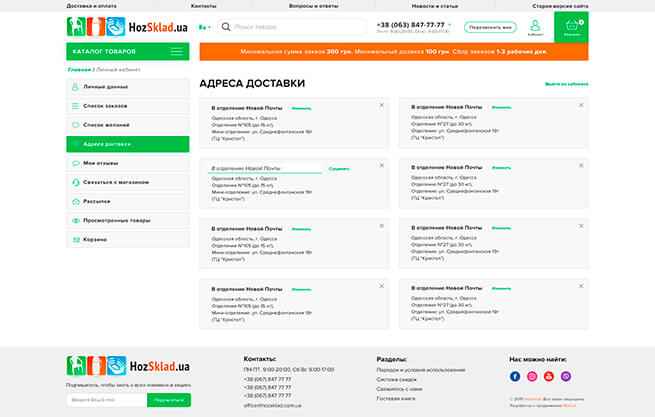Click basket icon beside sidebar Корзина
The width and height of the screenshot is (655, 417).
click(x=76, y=240)
